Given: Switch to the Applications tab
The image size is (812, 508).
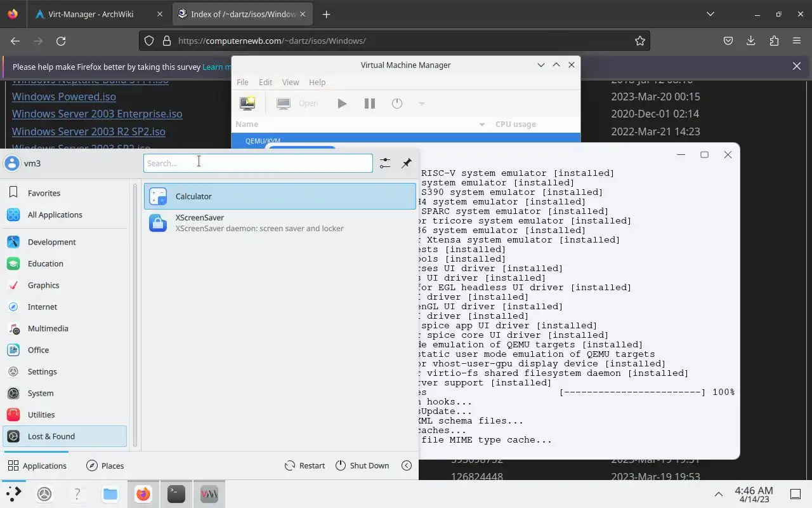Looking at the screenshot, I should [37, 465].
